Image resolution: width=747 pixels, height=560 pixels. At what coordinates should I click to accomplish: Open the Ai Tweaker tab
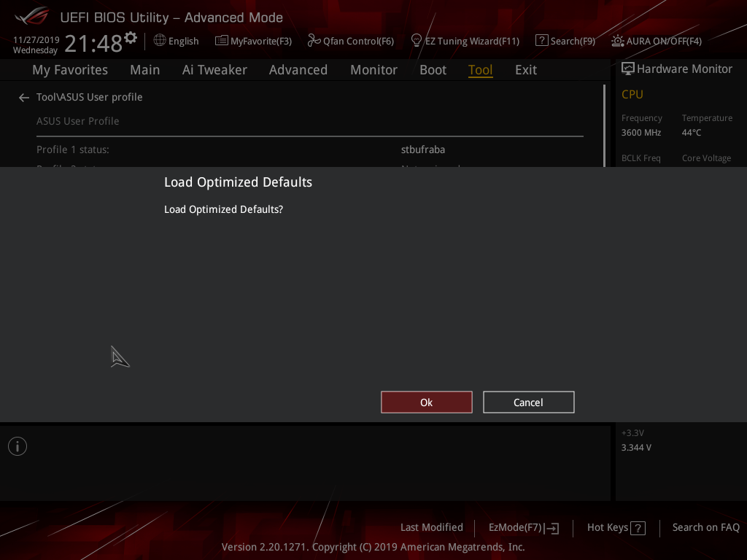point(214,70)
